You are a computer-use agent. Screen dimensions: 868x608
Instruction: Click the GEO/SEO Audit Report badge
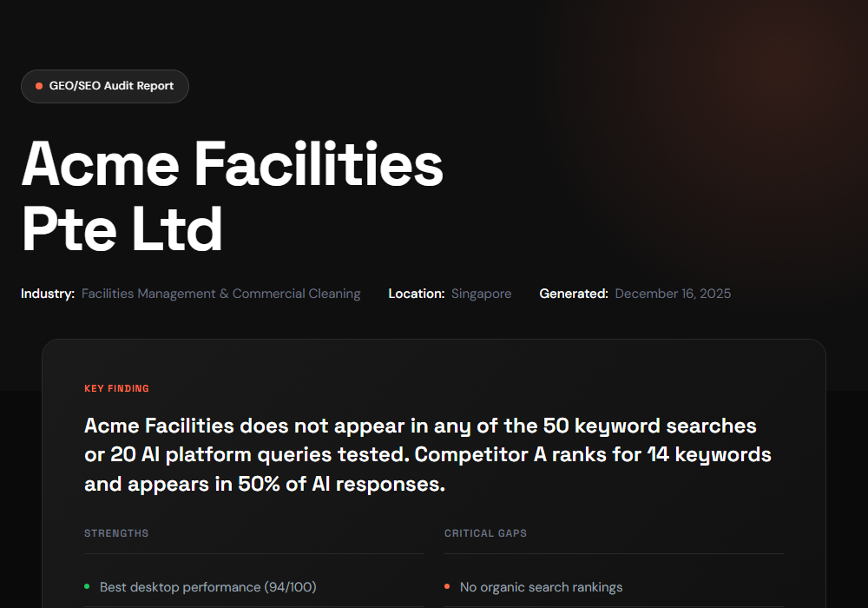pos(105,86)
